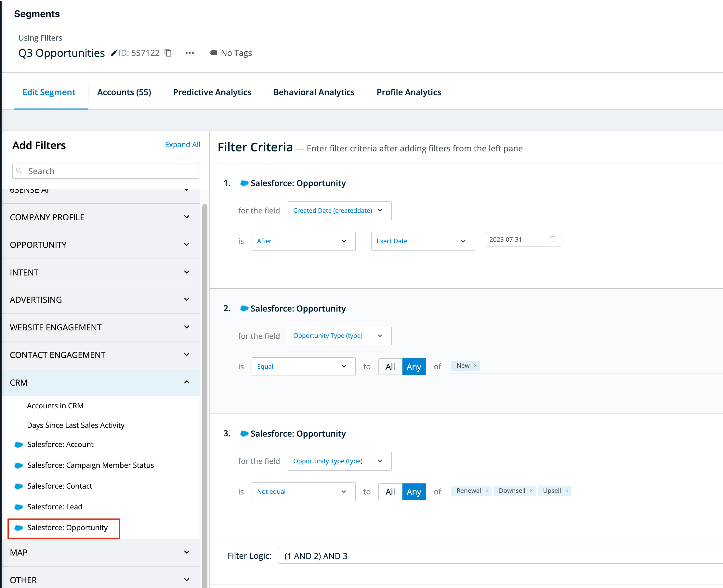This screenshot has width=723, height=588.
Task: Click the Segments page heading
Action: pos(37,14)
